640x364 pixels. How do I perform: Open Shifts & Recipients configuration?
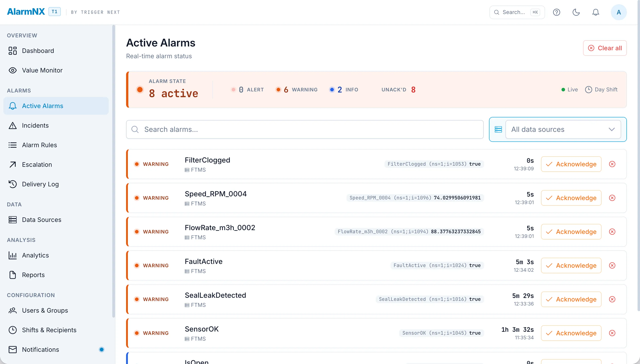pyautogui.click(x=56, y=330)
